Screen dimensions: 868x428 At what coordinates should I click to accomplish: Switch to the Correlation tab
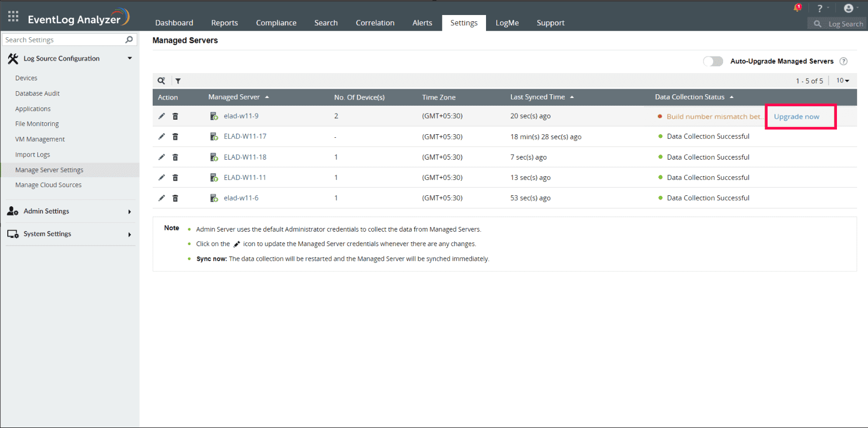coord(375,23)
